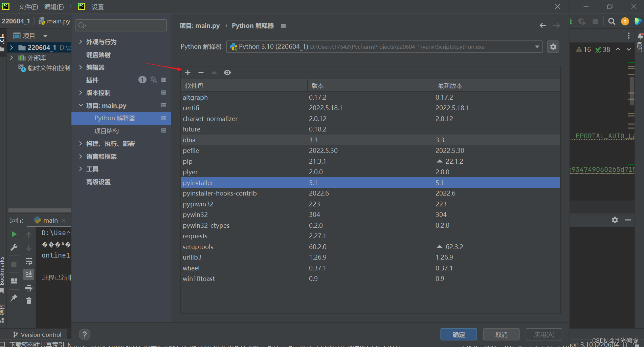This screenshot has width=644, height=347.
Task: Open the Python interpreter dropdown
Action: (x=384, y=47)
